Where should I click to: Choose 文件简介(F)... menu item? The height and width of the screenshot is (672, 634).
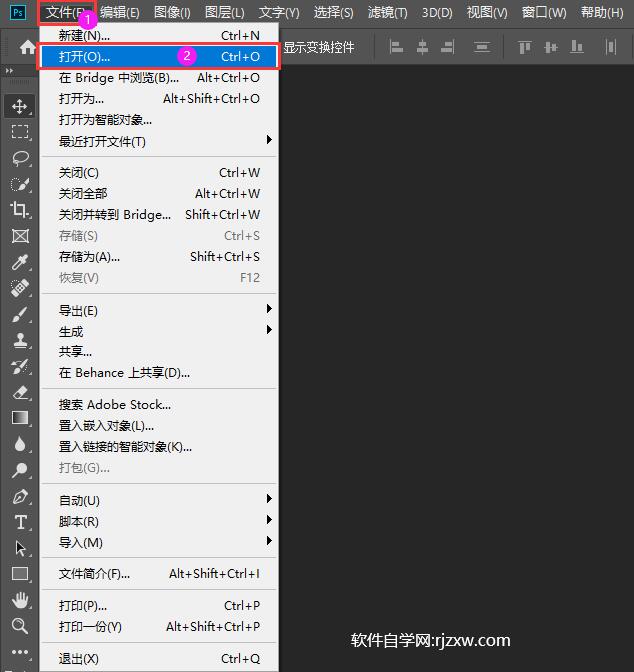click(x=159, y=573)
